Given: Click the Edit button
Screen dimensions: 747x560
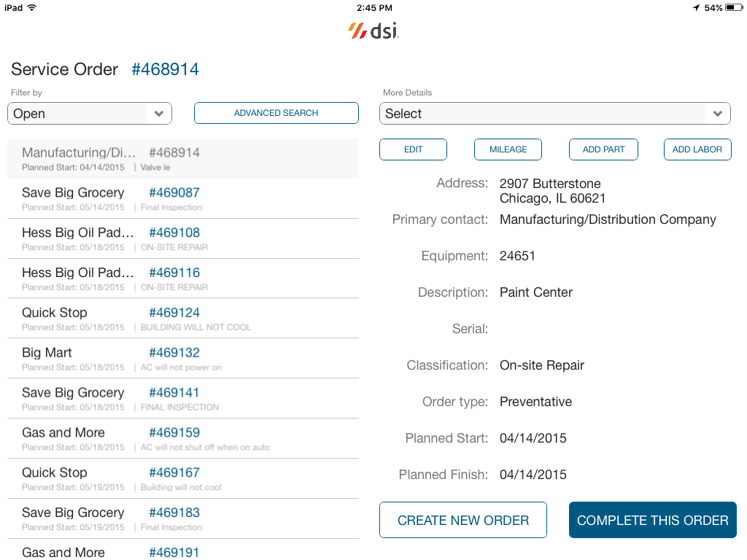Looking at the screenshot, I should (413, 149).
